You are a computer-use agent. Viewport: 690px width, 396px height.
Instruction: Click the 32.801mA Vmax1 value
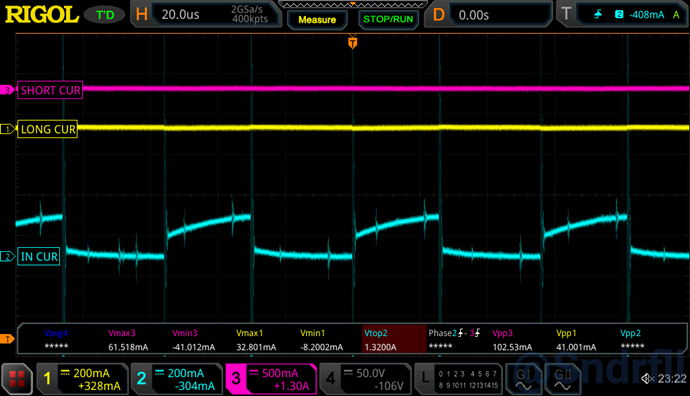pos(256,347)
